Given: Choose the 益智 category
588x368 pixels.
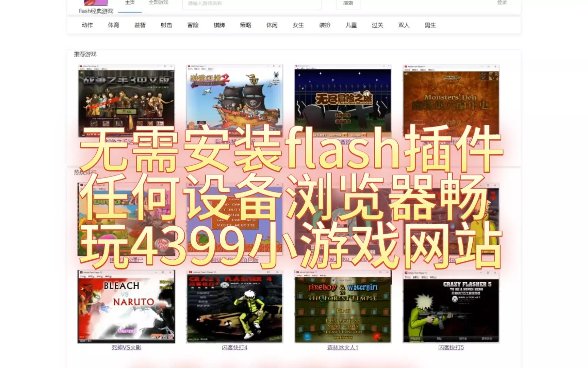Looking at the screenshot, I should point(140,25).
